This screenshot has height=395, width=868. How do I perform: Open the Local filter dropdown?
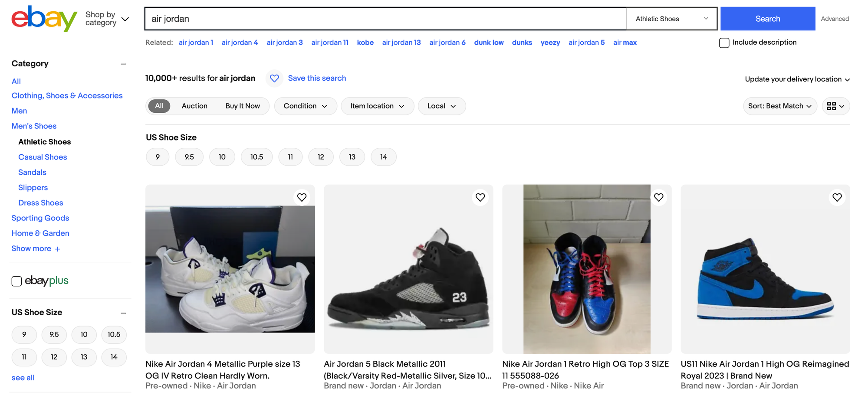pyautogui.click(x=442, y=106)
